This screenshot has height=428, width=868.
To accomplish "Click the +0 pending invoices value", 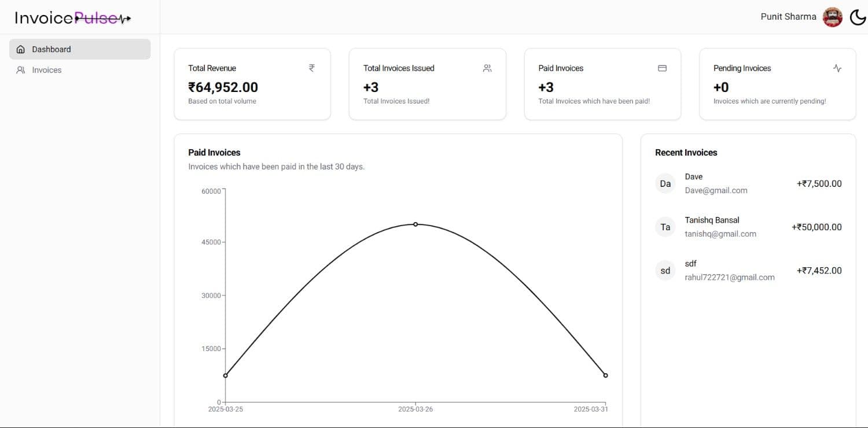I will pyautogui.click(x=721, y=87).
